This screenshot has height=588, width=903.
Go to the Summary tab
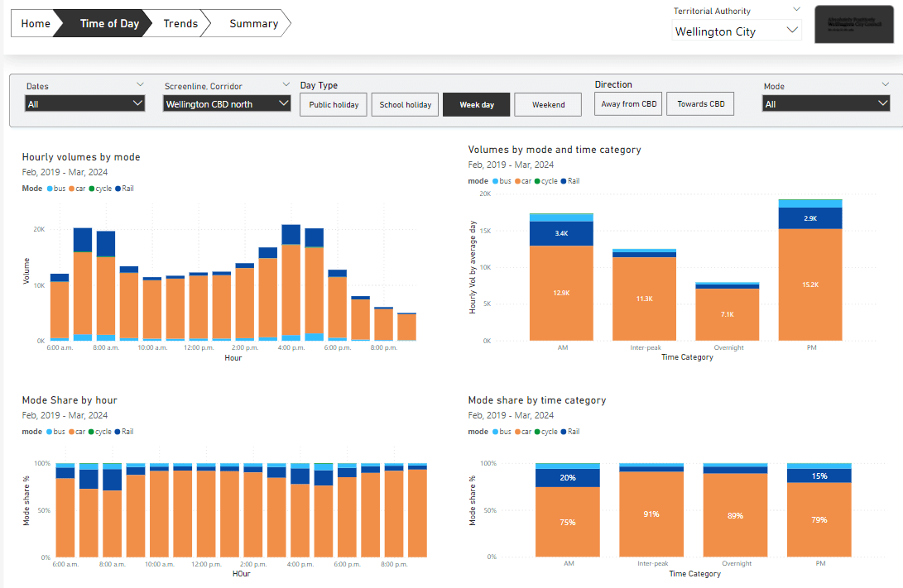click(253, 24)
